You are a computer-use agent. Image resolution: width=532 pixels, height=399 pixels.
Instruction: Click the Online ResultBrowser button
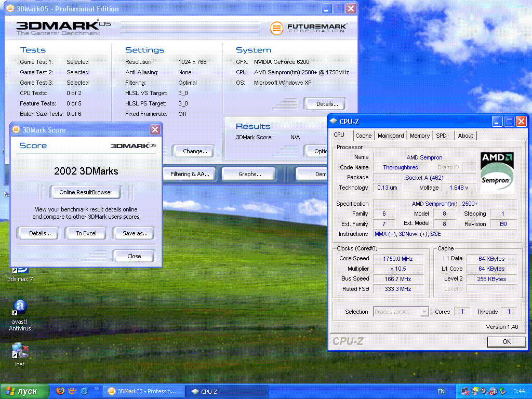tap(86, 192)
